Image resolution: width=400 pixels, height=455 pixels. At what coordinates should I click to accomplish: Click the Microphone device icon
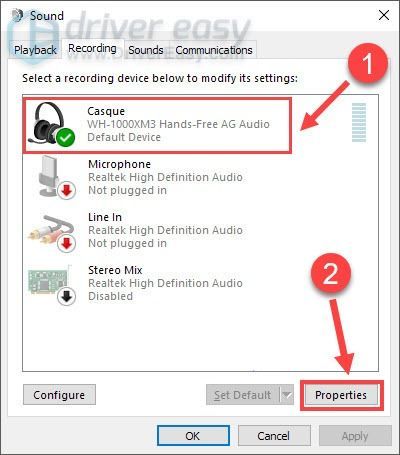pos(52,177)
